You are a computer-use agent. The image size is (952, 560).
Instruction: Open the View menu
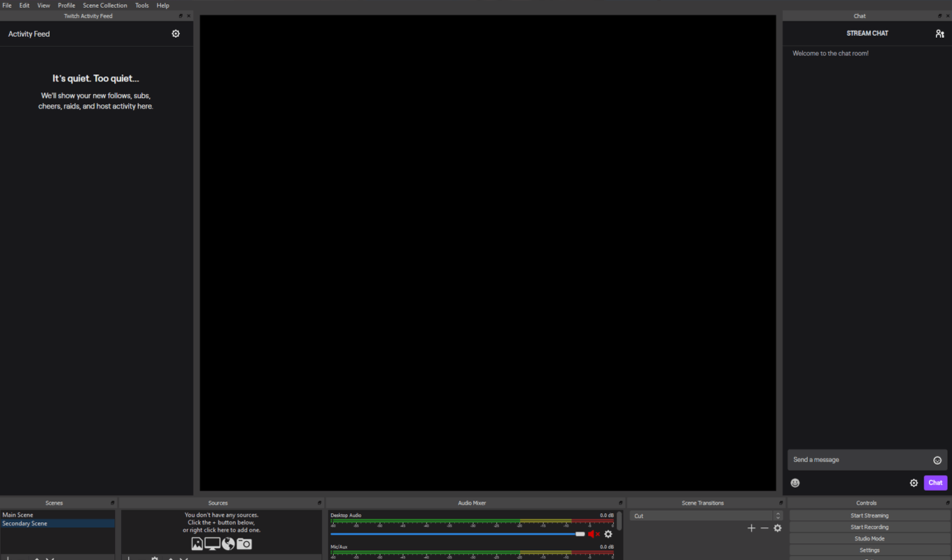pos(43,5)
